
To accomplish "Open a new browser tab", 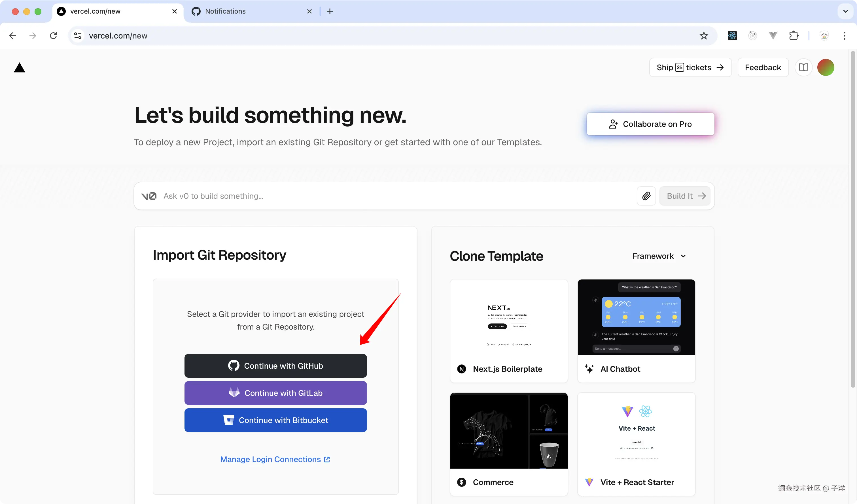I will click(330, 11).
